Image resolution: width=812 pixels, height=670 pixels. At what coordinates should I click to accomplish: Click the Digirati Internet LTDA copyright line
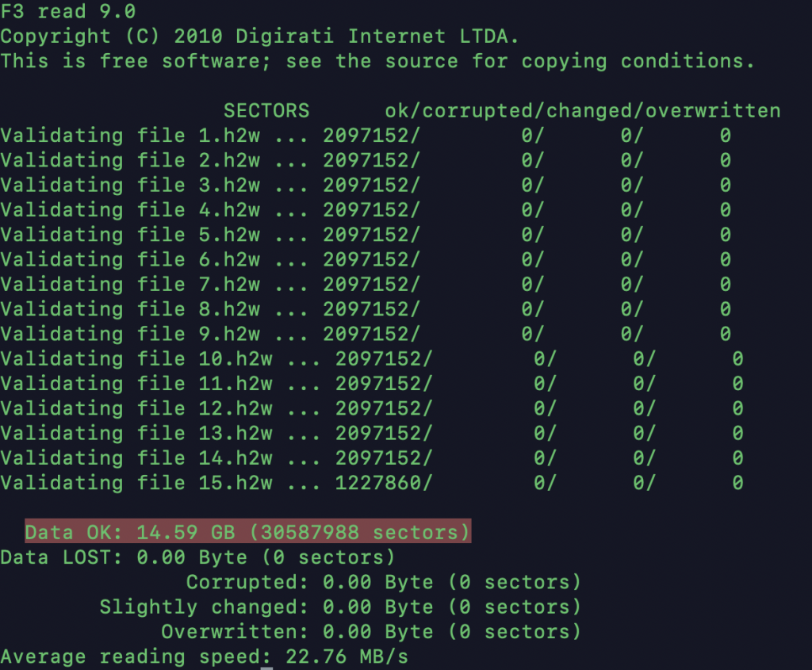click(260, 36)
